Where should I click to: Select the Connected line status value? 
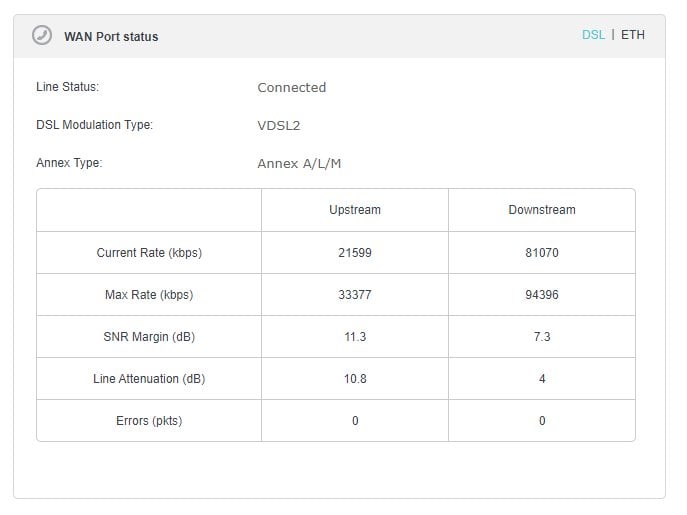(x=291, y=88)
